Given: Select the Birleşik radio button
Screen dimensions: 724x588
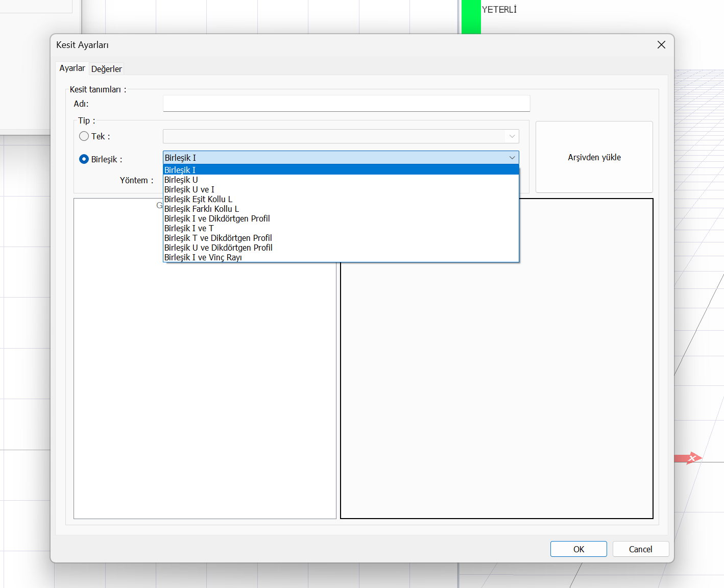Looking at the screenshot, I should (x=84, y=159).
